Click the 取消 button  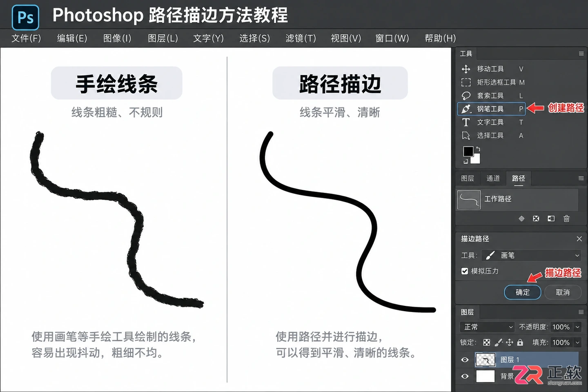point(563,292)
